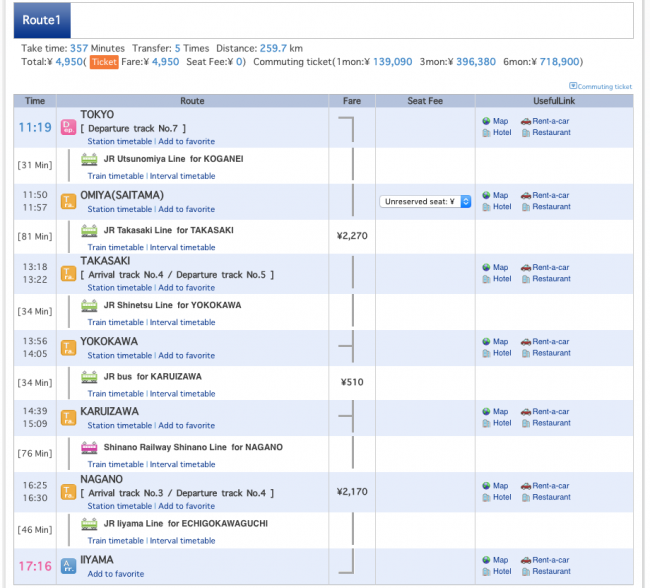
Task: Click the JR Iiyama Line train icon
Action: coord(89,524)
